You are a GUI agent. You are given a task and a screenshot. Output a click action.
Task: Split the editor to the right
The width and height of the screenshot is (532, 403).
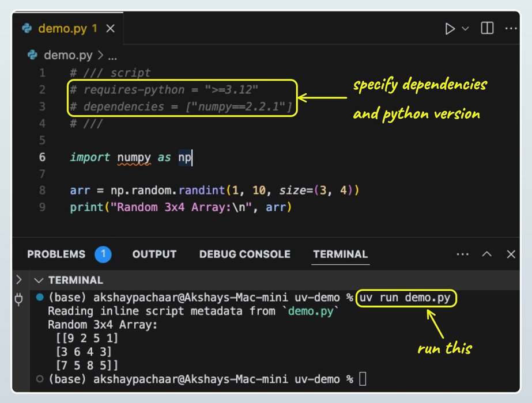(487, 28)
